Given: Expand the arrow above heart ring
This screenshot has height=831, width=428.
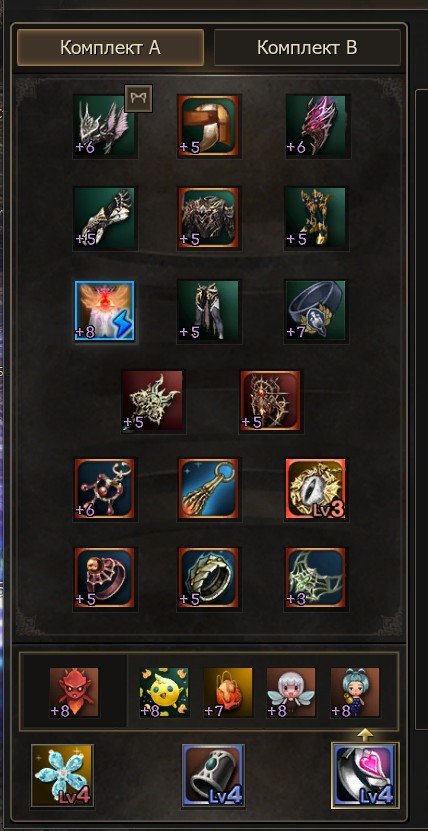Looking at the screenshot, I should point(364,734).
